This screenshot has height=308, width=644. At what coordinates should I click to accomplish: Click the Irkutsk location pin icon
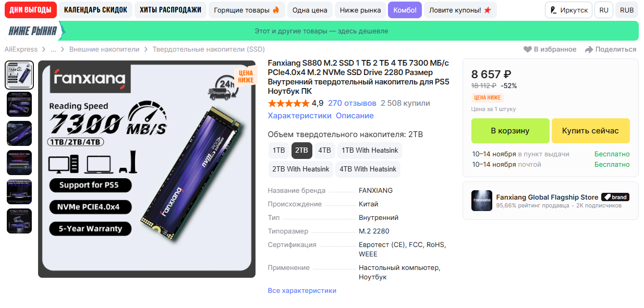pos(553,10)
